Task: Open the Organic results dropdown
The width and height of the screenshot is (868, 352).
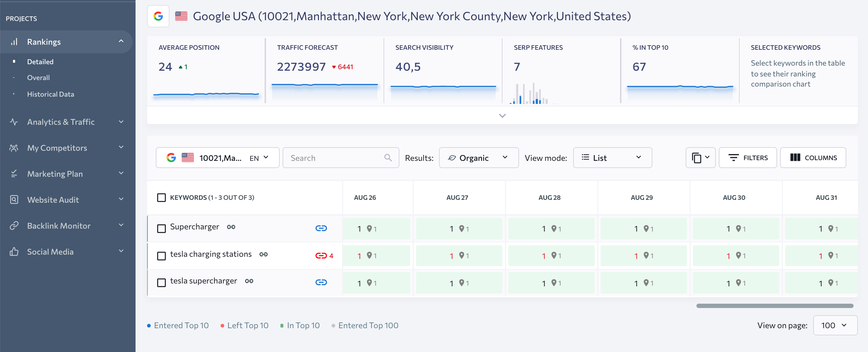Action: pos(479,158)
